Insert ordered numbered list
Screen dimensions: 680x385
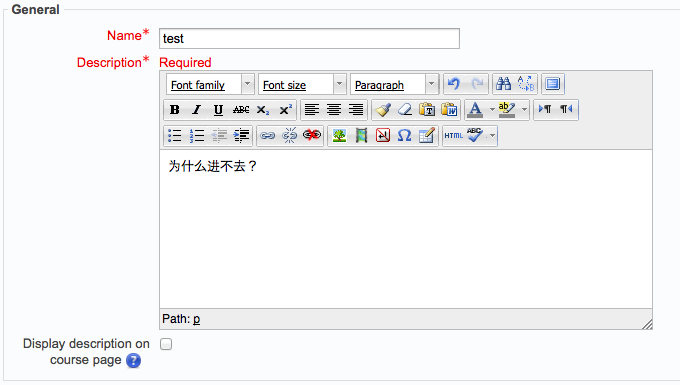(x=196, y=136)
